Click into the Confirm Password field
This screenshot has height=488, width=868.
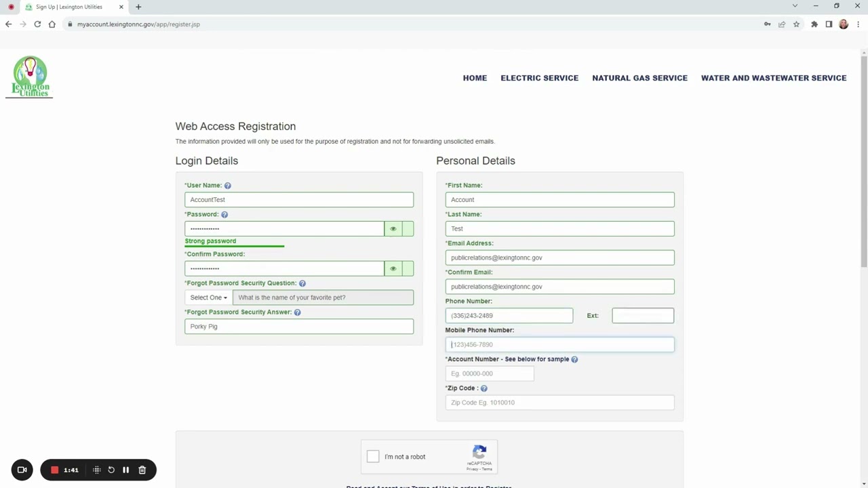[284, 269]
